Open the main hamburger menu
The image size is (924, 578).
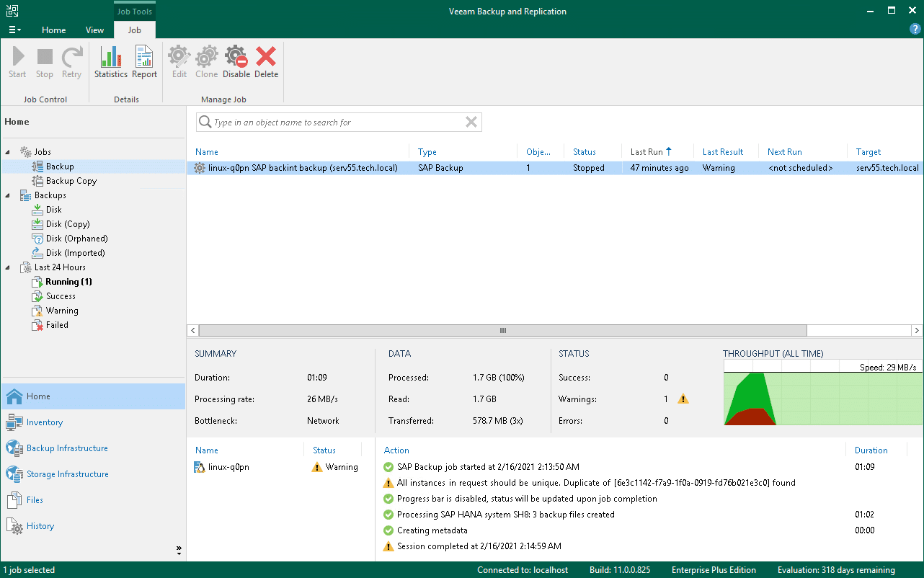point(14,30)
